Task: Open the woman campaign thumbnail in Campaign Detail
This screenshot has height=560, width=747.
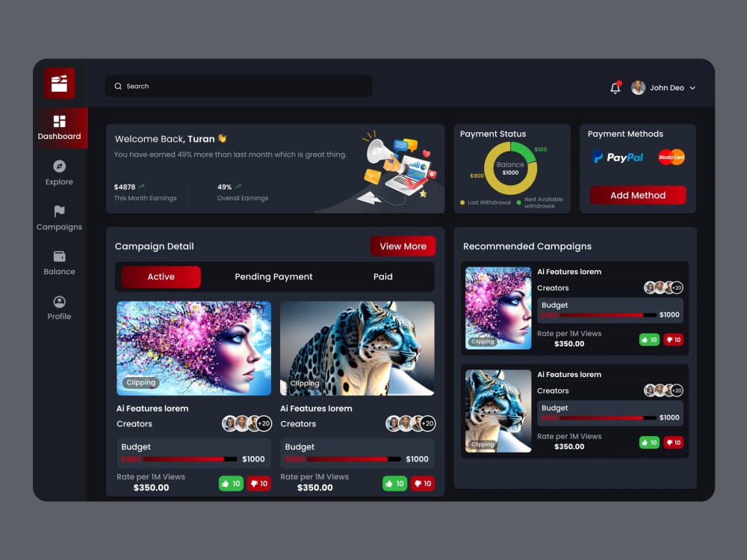Action: point(194,348)
